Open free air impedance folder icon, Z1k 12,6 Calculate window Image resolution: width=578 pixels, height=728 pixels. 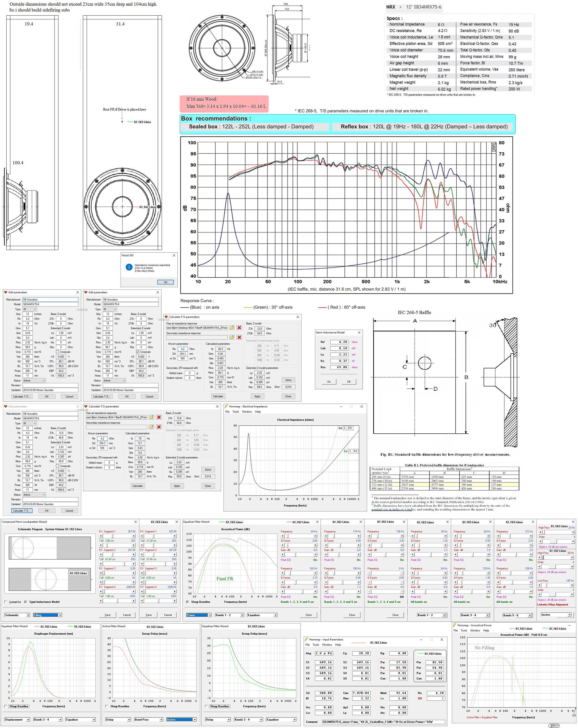(151, 417)
